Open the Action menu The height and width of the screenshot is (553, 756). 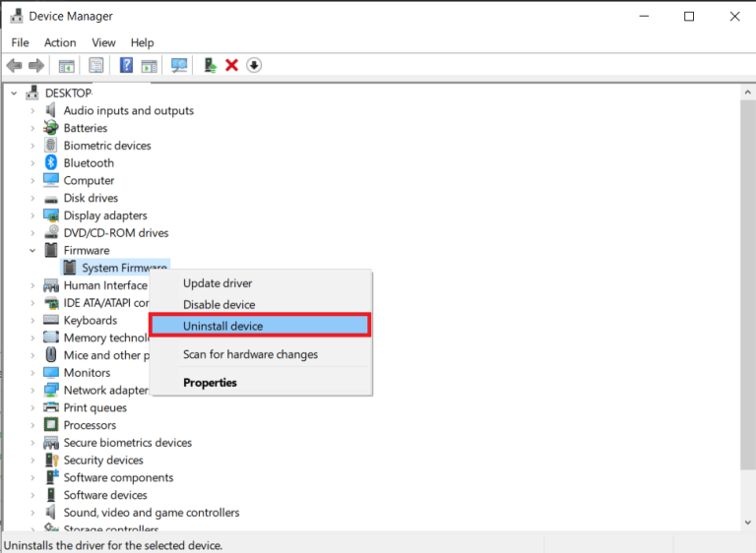point(60,42)
